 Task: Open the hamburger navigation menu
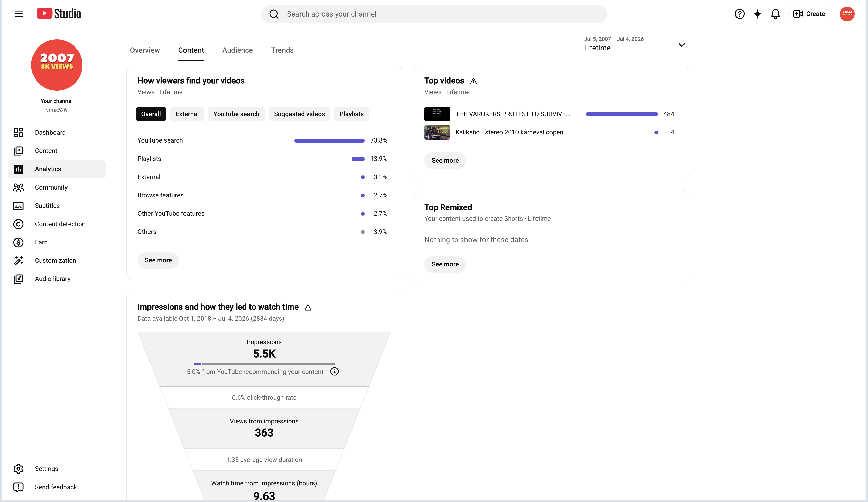pos(19,14)
